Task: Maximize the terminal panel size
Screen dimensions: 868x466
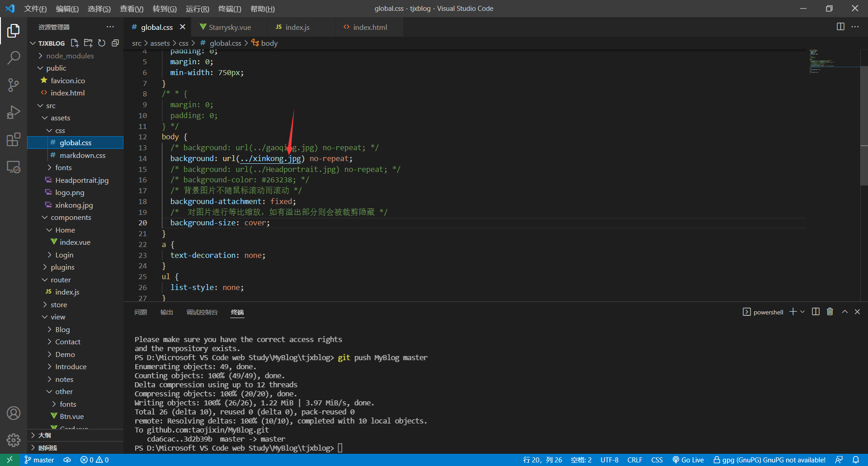Action: [x=844, y=312]
